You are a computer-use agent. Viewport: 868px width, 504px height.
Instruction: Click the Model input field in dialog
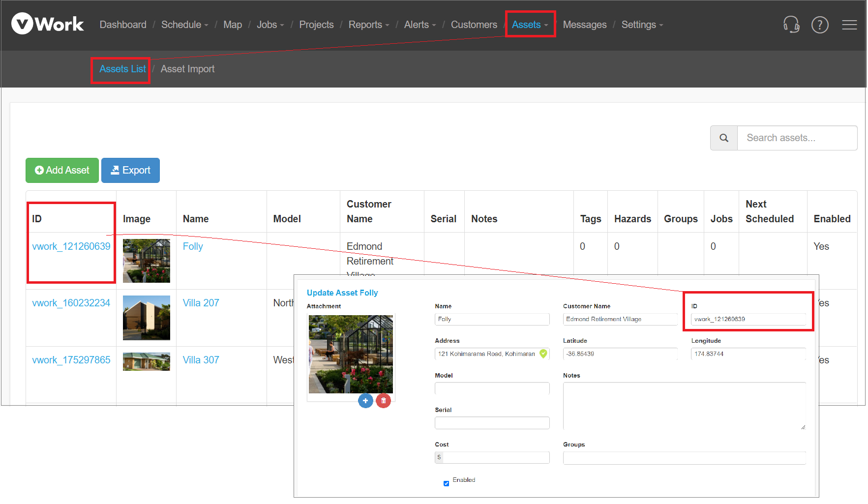pyautogui.click(x=492, y=388)
